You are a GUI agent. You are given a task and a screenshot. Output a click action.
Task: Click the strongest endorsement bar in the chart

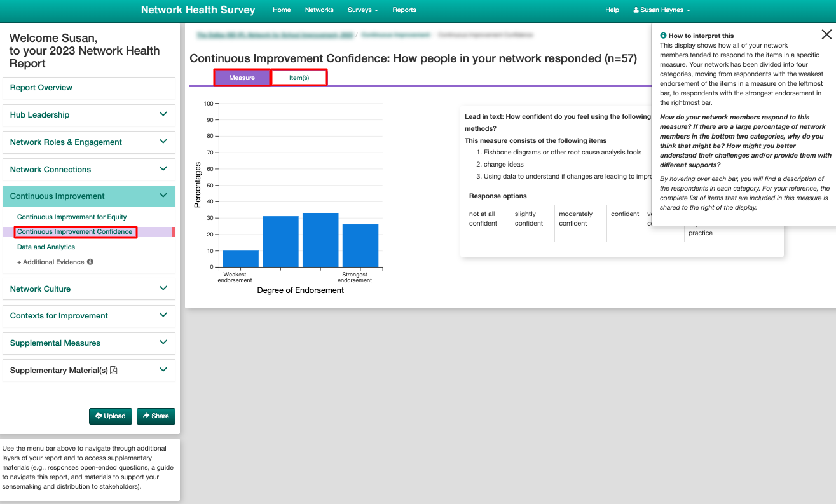pos(360,245)
